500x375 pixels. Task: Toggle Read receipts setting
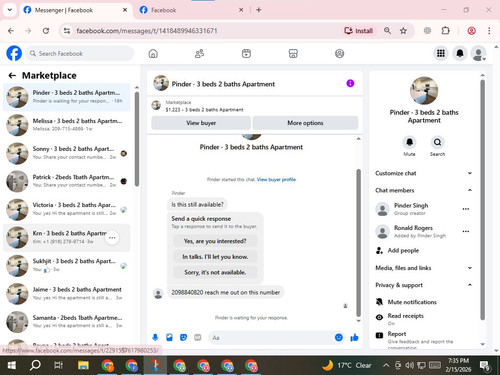[423, 319]
